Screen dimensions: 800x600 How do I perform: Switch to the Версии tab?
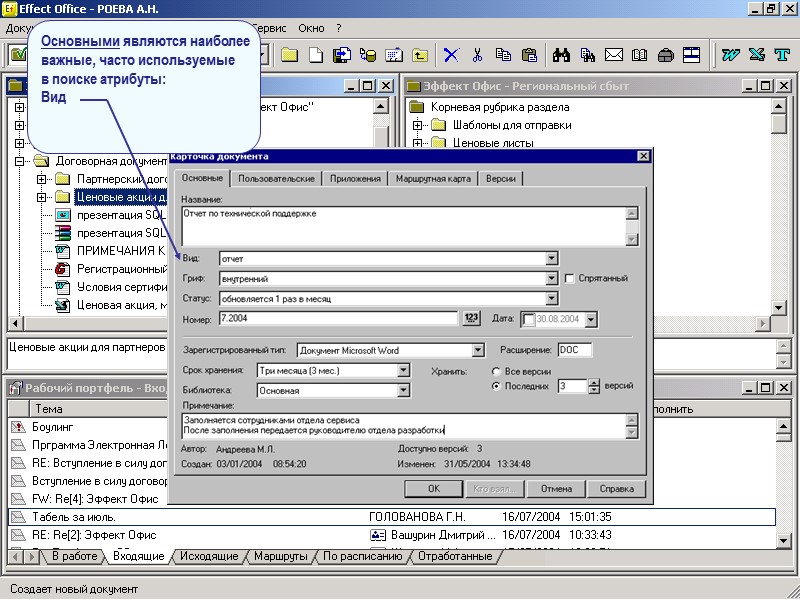point(501,179)
